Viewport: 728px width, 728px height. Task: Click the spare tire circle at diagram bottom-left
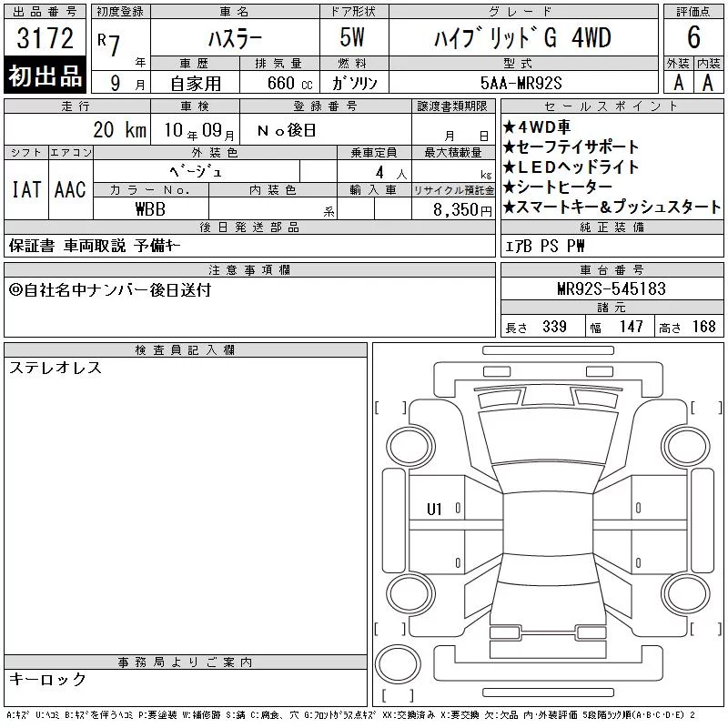(398, 664)
